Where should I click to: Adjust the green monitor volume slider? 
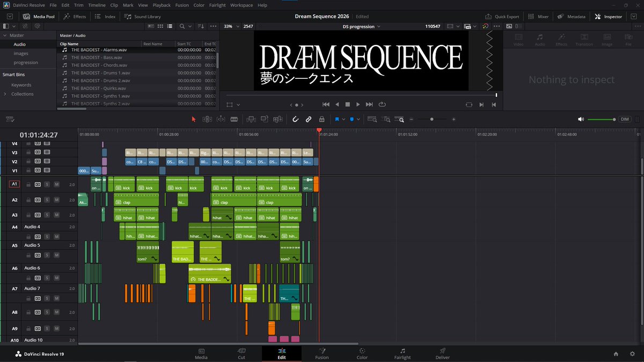coord(602,119)
